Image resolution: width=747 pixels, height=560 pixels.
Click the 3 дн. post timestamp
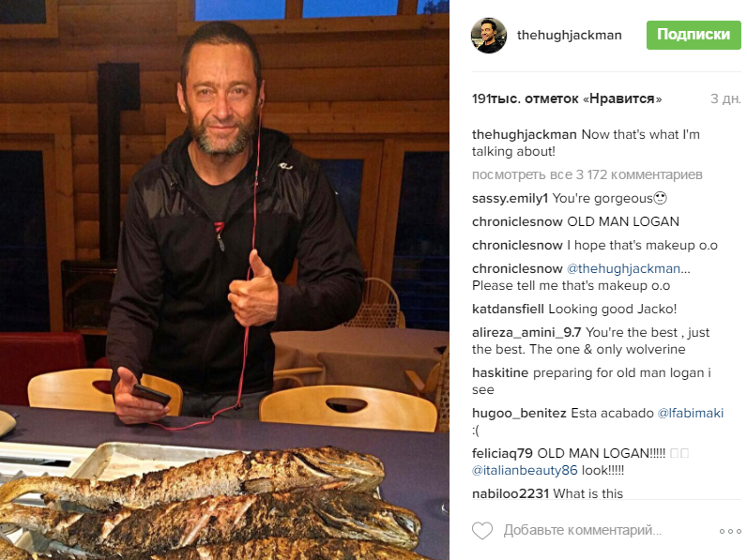pos(725,98)
